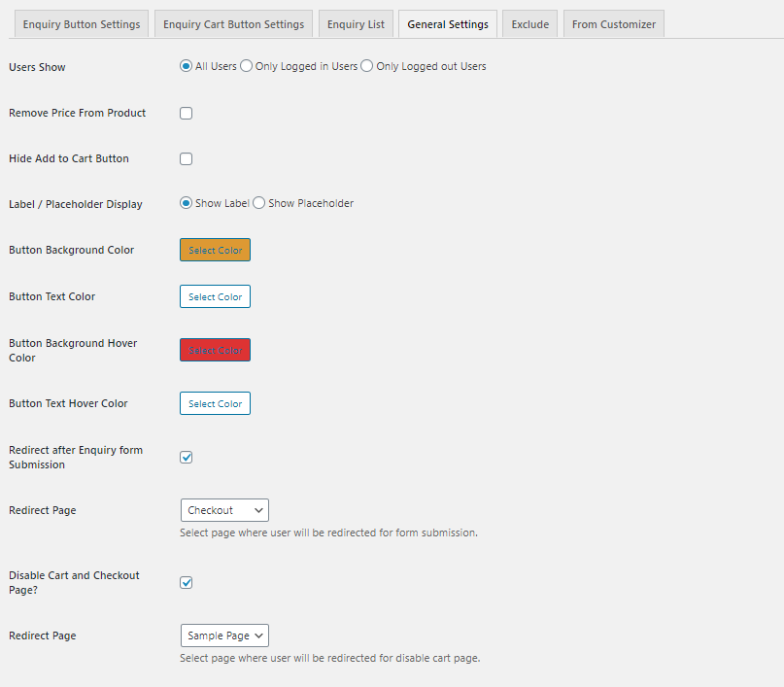Switch to the Enquiry List tab

coord(356,22)
